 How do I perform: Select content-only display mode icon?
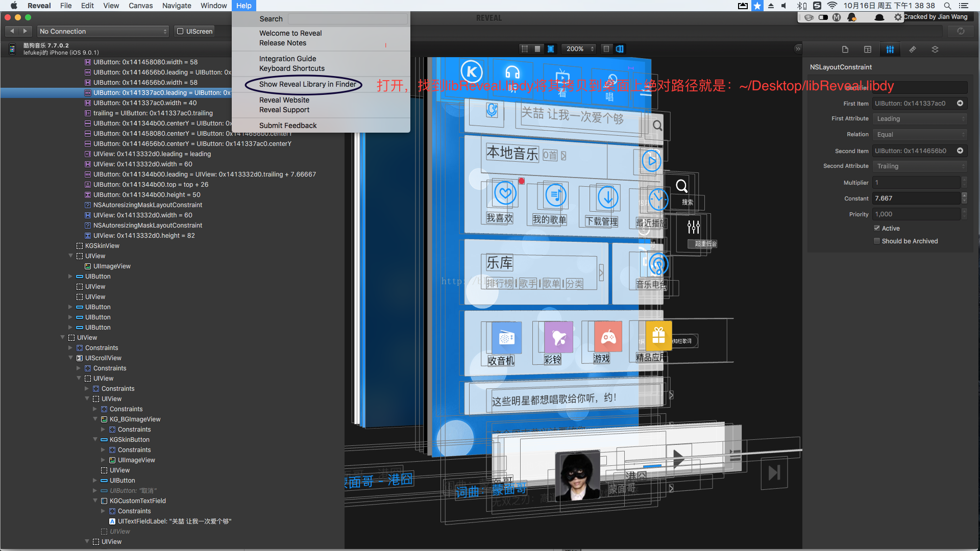click(537, 49)
